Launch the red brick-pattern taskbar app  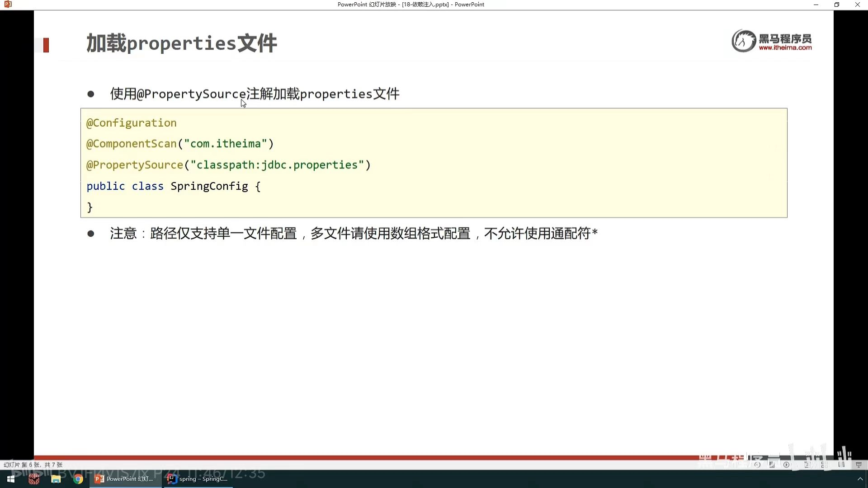coord(34,479)
